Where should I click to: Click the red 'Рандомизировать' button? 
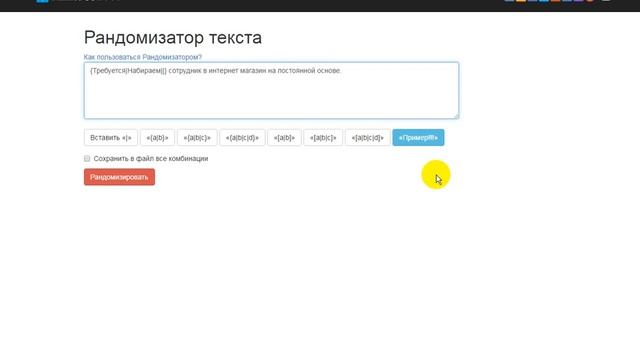pos(119,177)
